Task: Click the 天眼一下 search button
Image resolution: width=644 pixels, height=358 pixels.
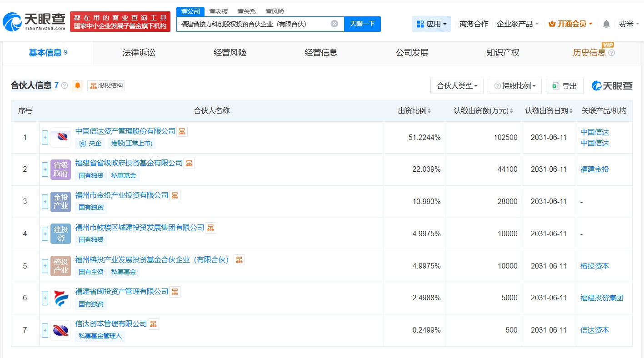Action: point(362,24)
